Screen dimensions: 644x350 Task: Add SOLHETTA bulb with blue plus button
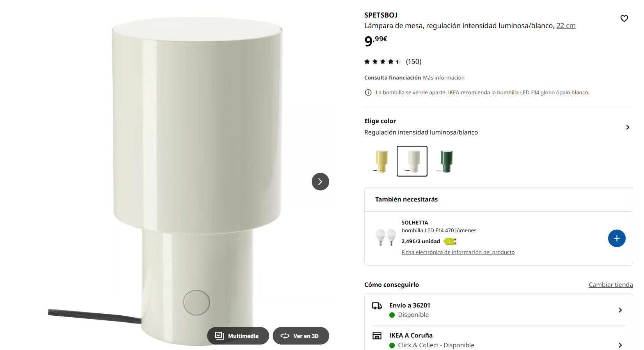tap(617, 239)
